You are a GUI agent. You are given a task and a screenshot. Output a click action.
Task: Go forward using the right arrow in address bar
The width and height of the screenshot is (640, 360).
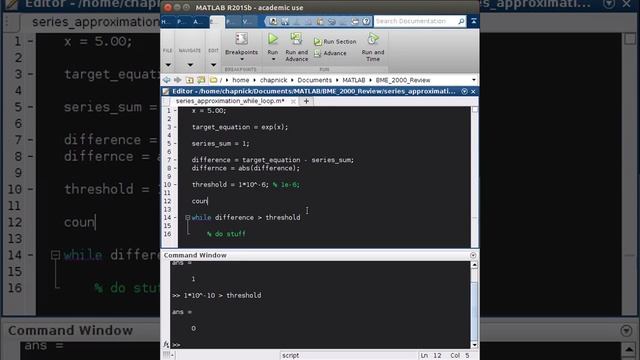(178, 80)
